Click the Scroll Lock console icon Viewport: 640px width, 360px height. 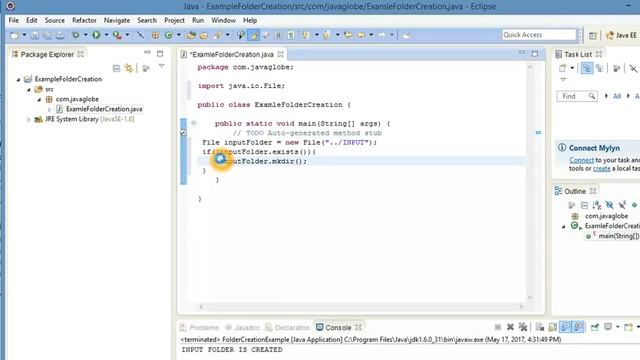[x=553, y=327]
